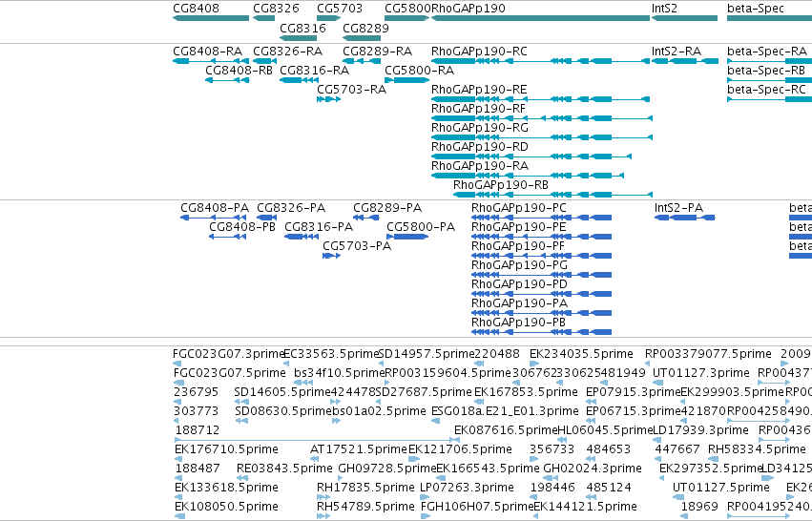Select EST RH17835.5prime
Viewport: 812px width, 521px height.
[323, 496]
